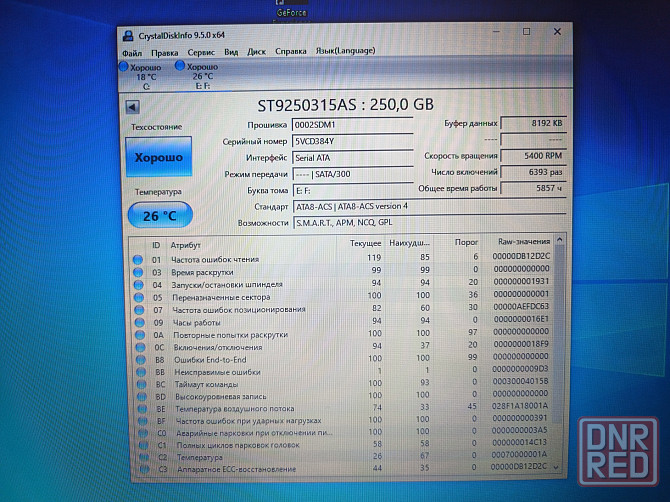
Task: Click the power on count 6393 раз
Action: (x=534, y=172)
